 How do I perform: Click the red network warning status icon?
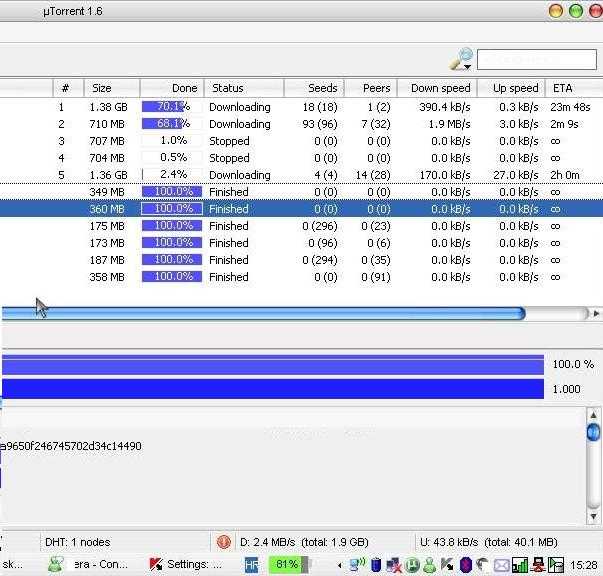[x=224, y=542]
